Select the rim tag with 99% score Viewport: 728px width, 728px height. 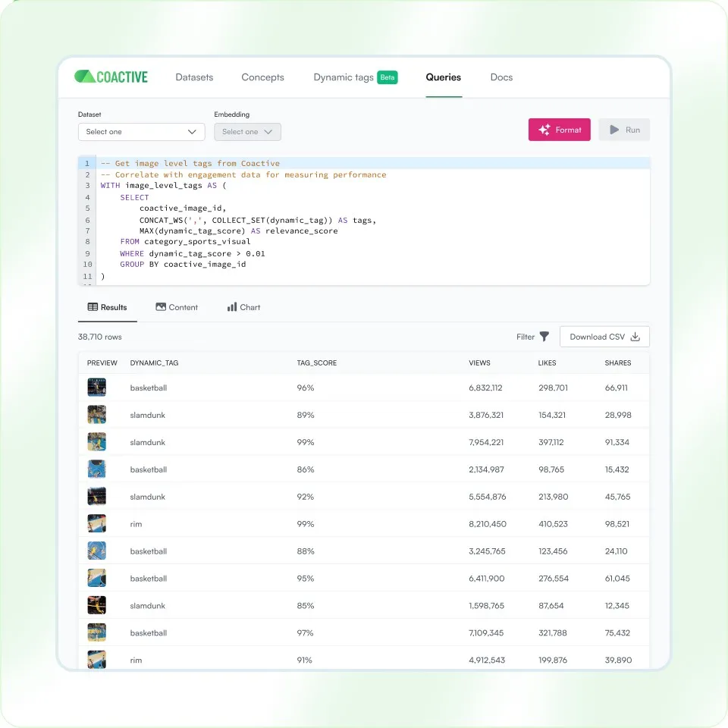pyautogui.click(x=136, y=524)
